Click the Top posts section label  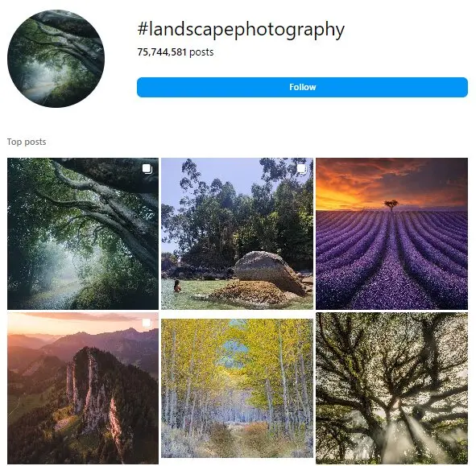[x=27, y=142]
